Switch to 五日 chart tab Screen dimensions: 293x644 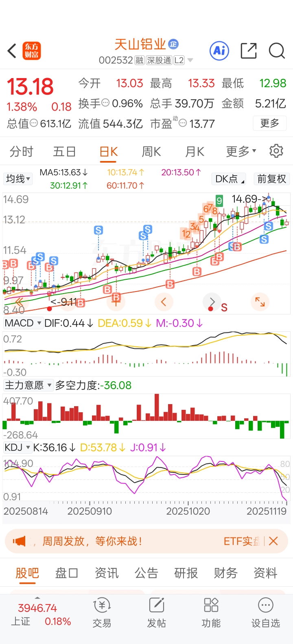click(65, 152)
